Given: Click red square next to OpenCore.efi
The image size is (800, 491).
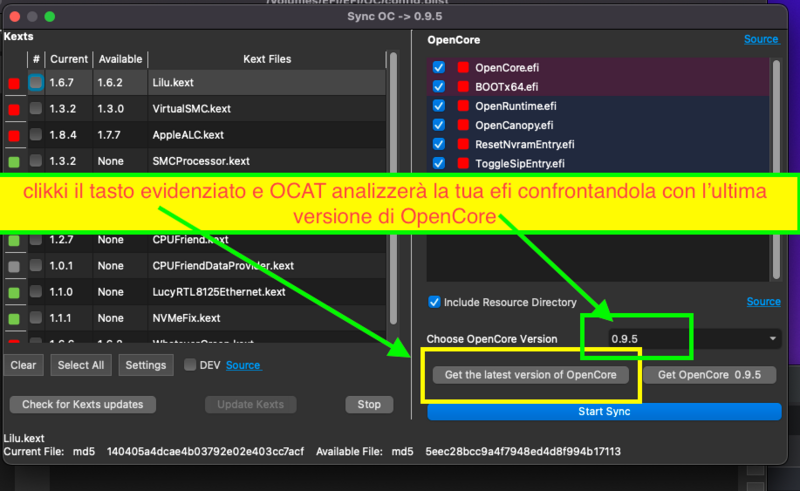Looking at the screenshot, I should pos(463,67).
